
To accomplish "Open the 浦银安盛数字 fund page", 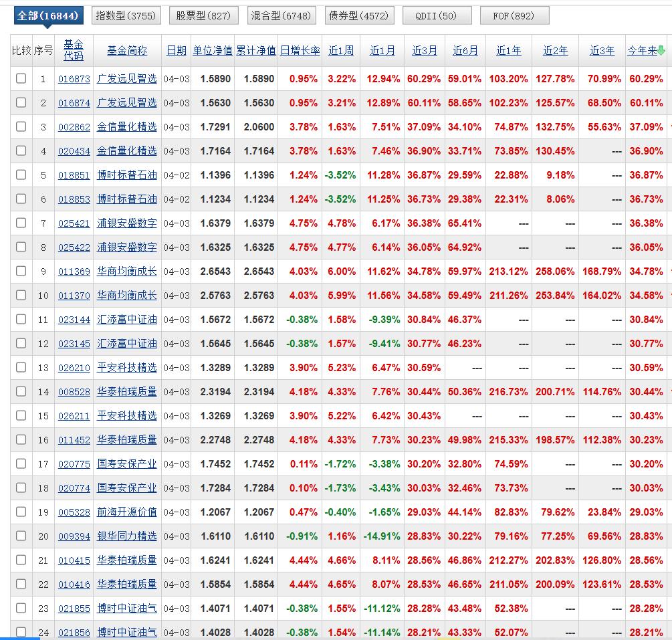I will 127,223.
